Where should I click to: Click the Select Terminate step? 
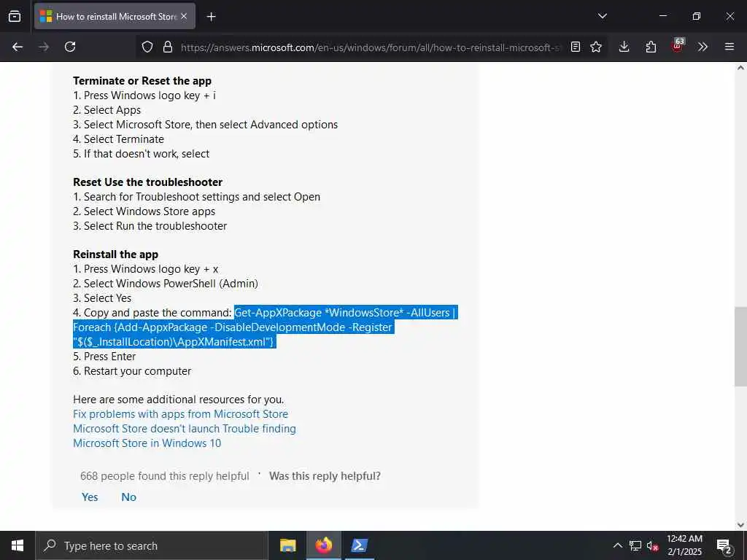pos(118,139)
